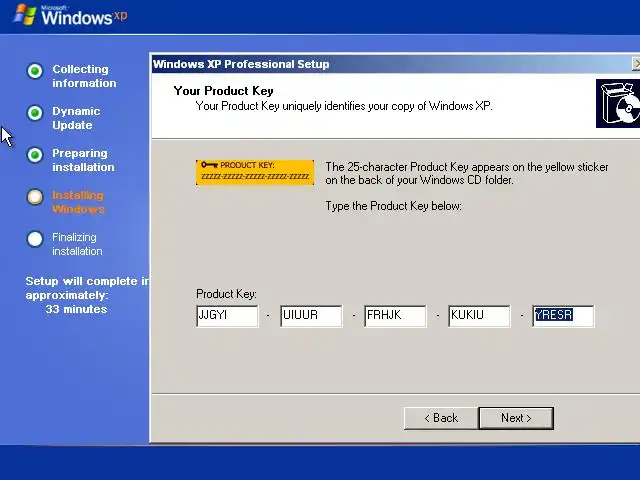Click the yellow Product Key sticker image
Image resolution: width=640 pixels, height=480 pixels.
[x=255, y=173]
